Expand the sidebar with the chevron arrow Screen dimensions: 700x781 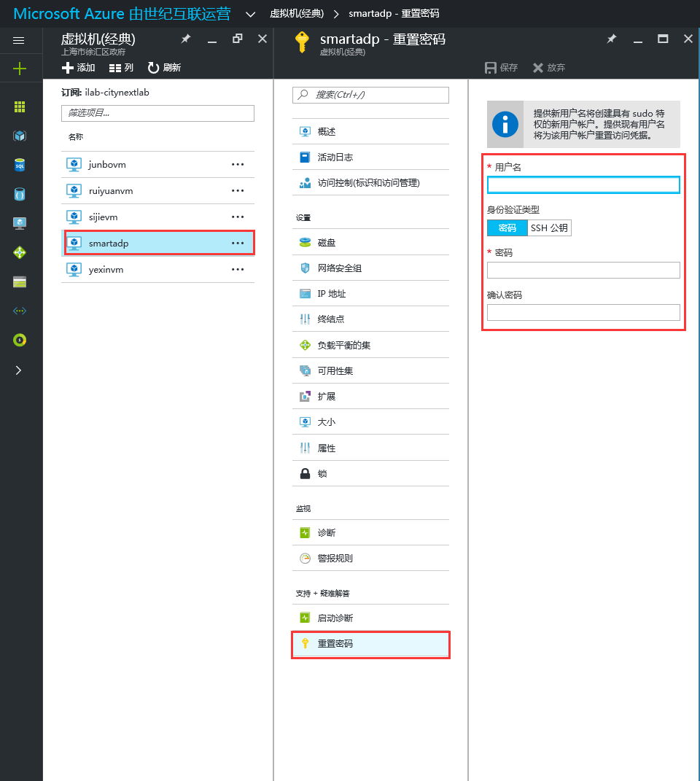coord(19,370)
